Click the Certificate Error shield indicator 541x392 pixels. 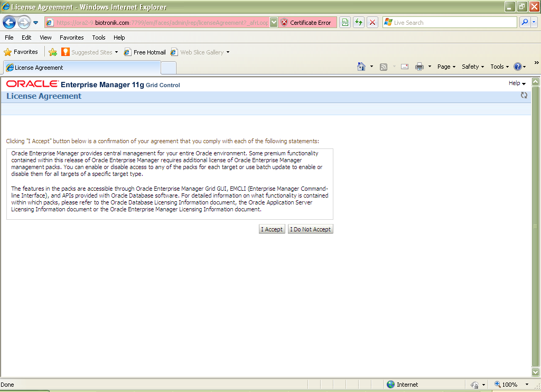pyautogui.click(x=308, y=23)
